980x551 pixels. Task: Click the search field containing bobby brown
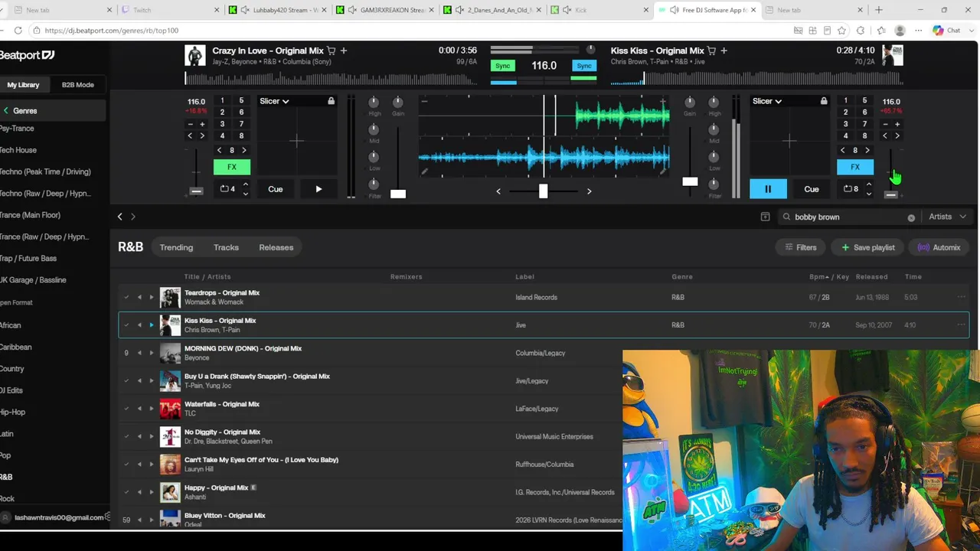point(848,217)
